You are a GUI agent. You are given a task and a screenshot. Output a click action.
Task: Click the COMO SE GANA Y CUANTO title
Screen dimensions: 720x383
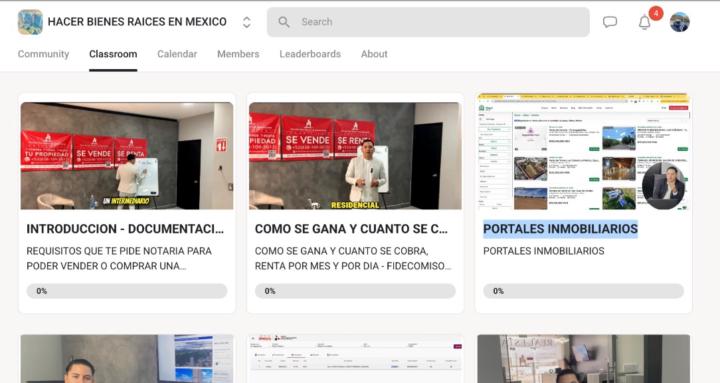(x=351, y=229)
